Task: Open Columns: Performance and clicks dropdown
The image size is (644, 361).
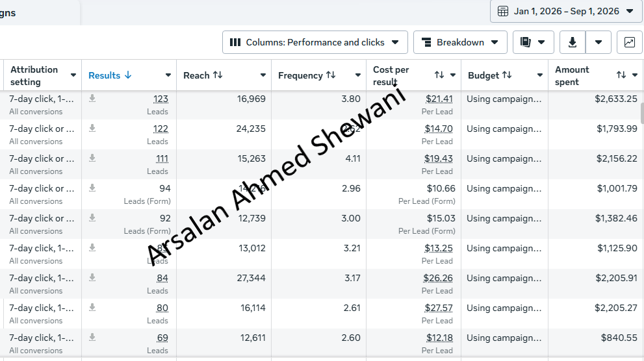Action: tap(315, 42)
